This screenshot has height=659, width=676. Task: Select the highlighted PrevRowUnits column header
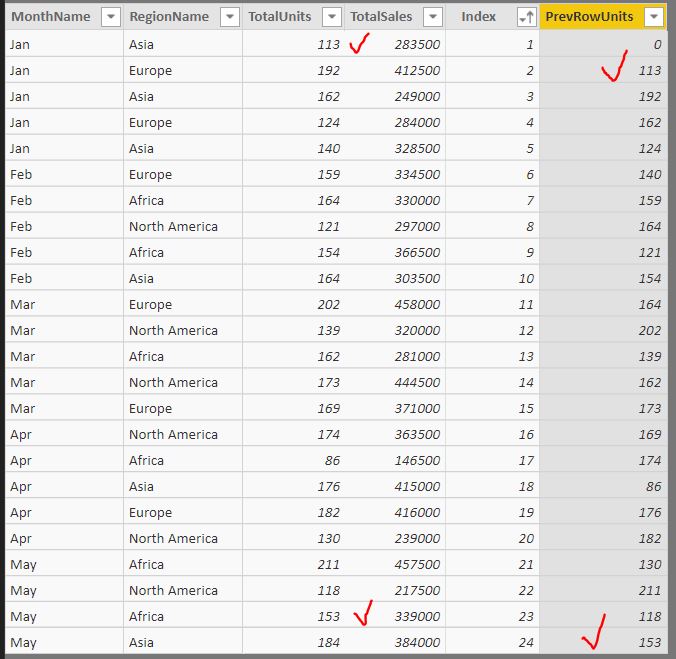[589, 17]
